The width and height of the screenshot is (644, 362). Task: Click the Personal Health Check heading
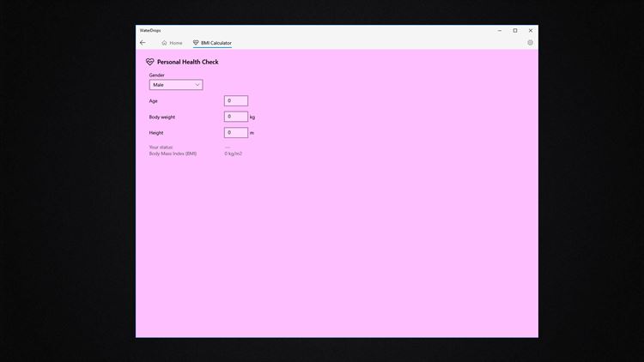[x=188, y=62]
